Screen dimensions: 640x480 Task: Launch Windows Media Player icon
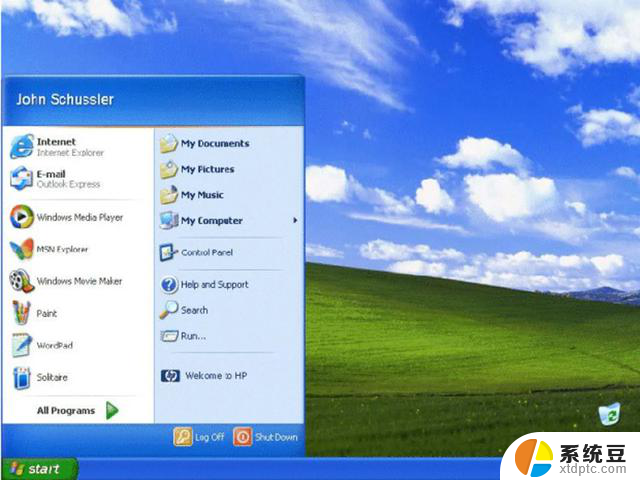[22, 217]
